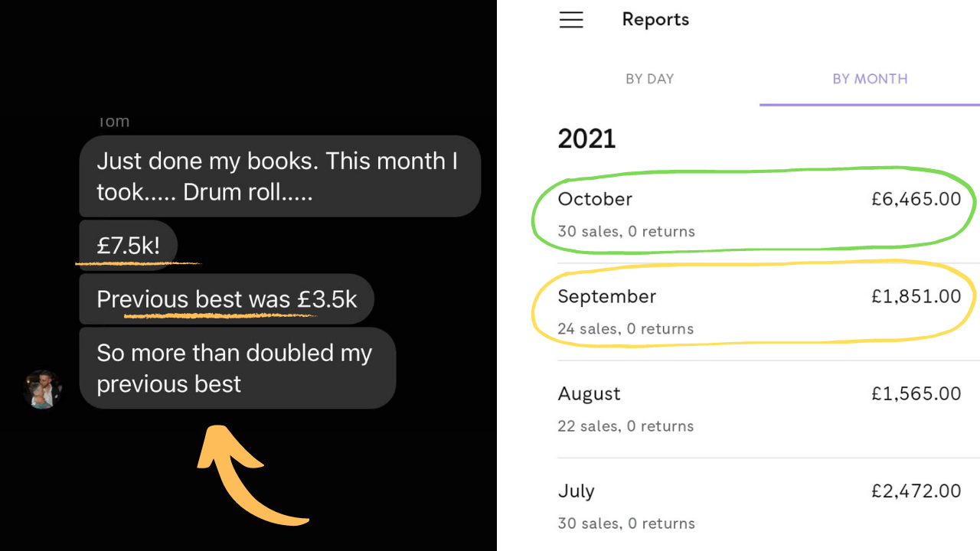Click the Reports page title
Screen dimensions: 980x551
click(655, 20)
